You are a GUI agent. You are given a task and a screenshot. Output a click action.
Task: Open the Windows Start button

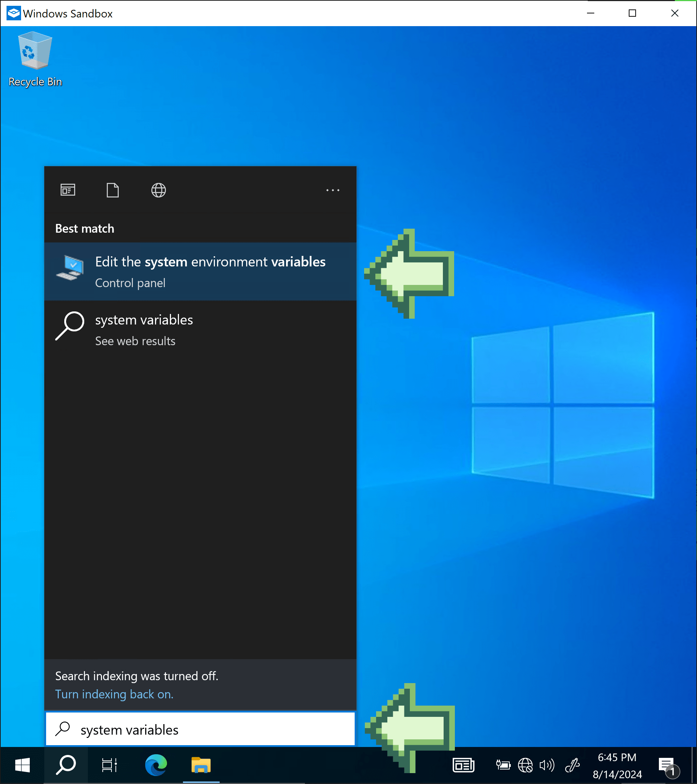22,765
